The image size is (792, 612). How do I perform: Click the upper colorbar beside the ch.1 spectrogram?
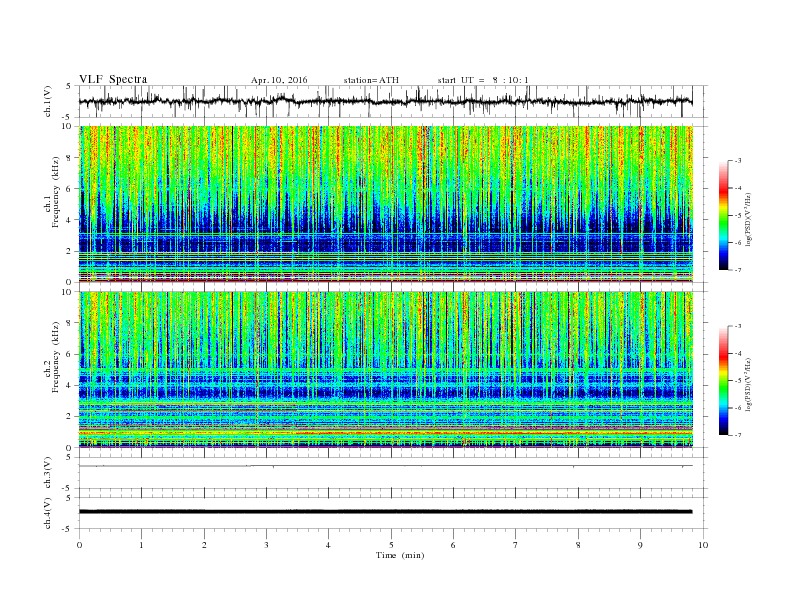pos(724,216)
